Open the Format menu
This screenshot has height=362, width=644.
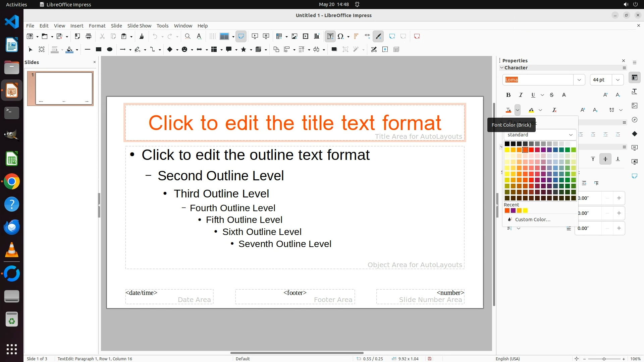(97, 26)
